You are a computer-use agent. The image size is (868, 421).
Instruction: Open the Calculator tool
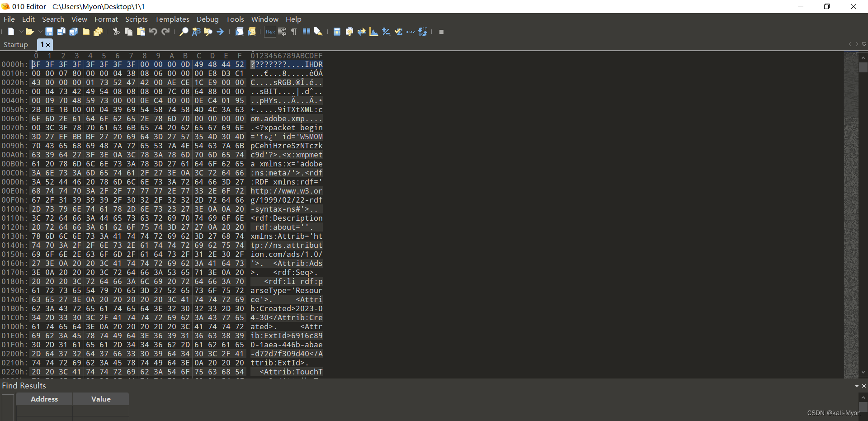(337, 32)
